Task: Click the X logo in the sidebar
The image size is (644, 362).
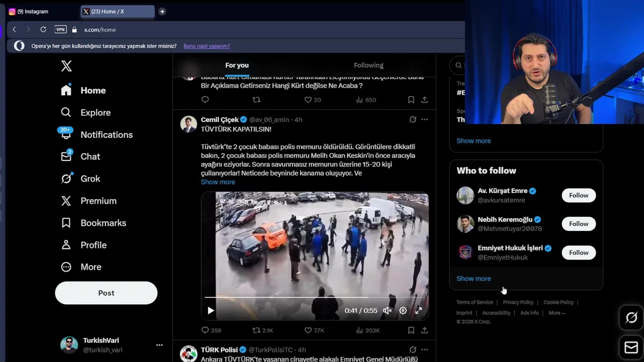Action: coord(66,66)
